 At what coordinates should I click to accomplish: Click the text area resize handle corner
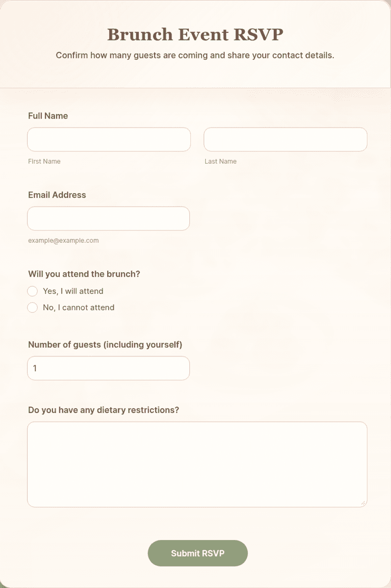coord(363,503)
